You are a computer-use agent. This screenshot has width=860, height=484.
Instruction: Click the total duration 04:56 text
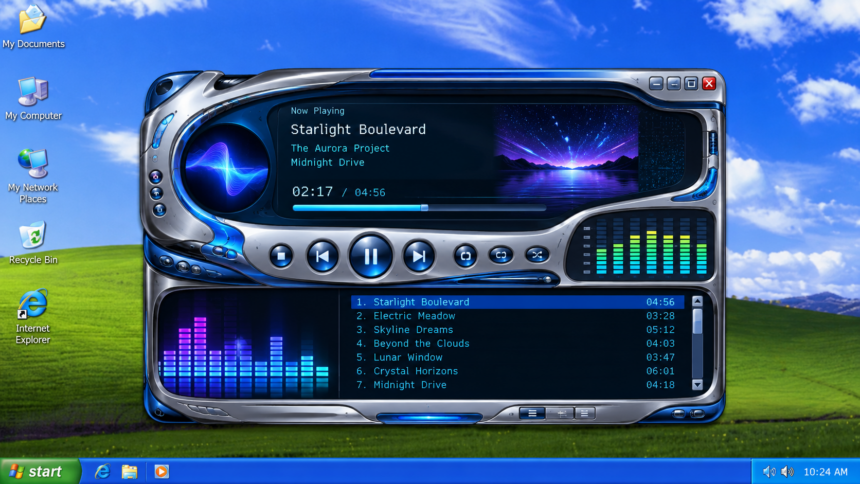point(370,193)
